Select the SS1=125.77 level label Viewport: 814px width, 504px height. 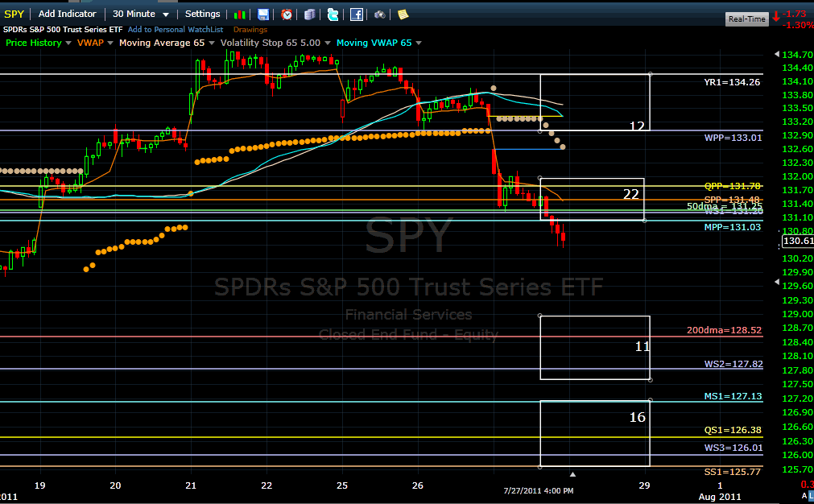coord(732,472)
